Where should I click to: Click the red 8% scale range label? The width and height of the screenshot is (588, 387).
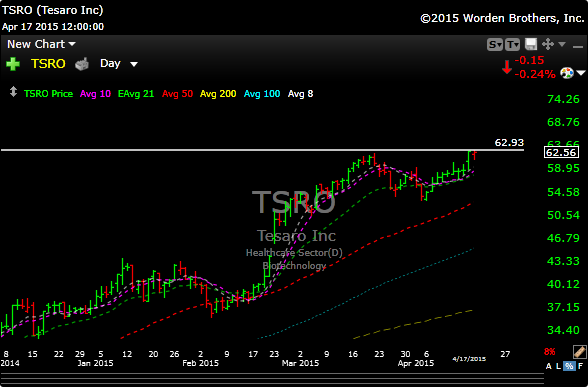(x=549, y=352)
